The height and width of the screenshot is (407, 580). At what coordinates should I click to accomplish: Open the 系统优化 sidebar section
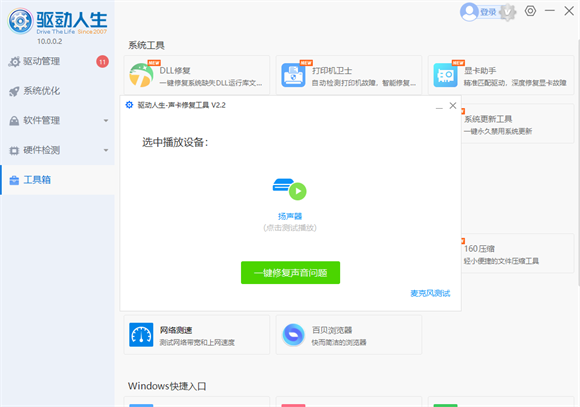(x=57, y=91)
